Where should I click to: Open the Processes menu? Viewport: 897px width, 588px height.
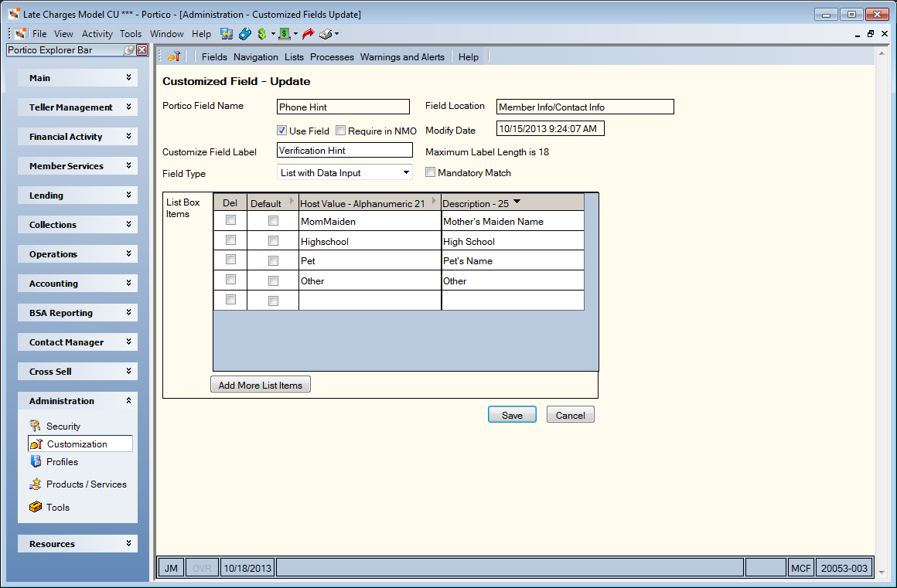332,56
